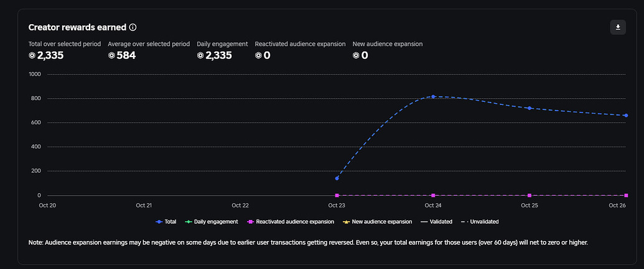Select magenta square marker at Oct 24
Screen dimensions: 644x269
click(433, 196)
